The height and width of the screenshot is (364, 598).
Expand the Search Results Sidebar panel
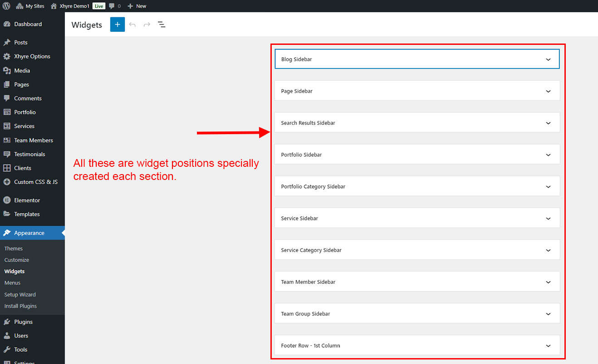tap(417, 123)
